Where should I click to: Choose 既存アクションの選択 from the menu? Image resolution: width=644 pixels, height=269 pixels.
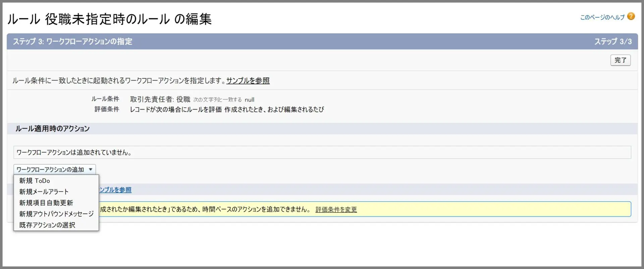tap(47, 225)
